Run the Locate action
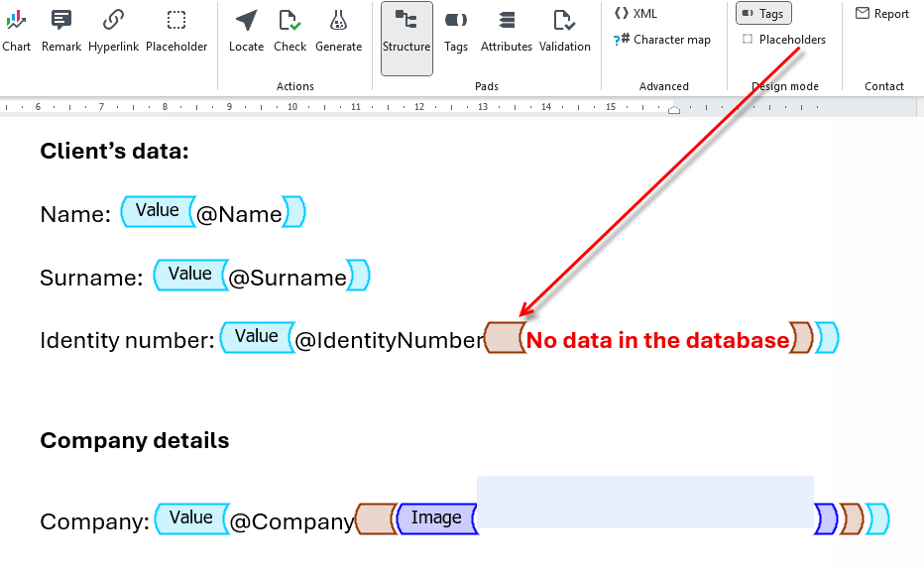924x572 pixels. pyautogui.click(x=246, y=31)
